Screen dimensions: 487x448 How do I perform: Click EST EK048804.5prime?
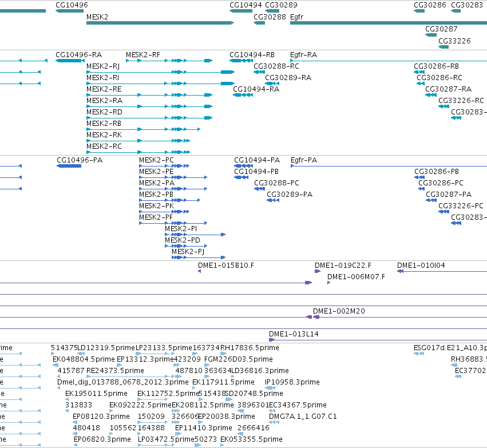pos(84,359)
